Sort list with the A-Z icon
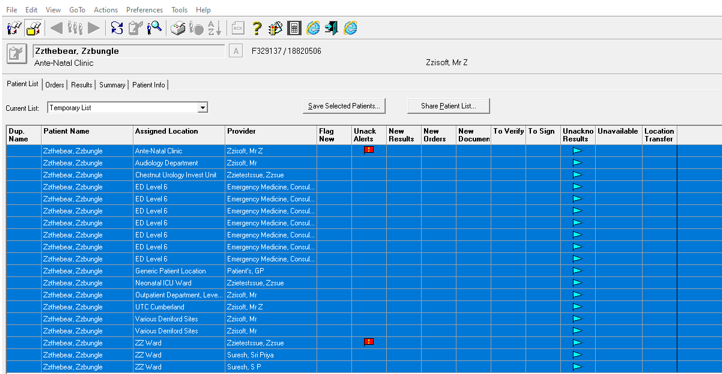722x374 pixels. coord(215,29)
